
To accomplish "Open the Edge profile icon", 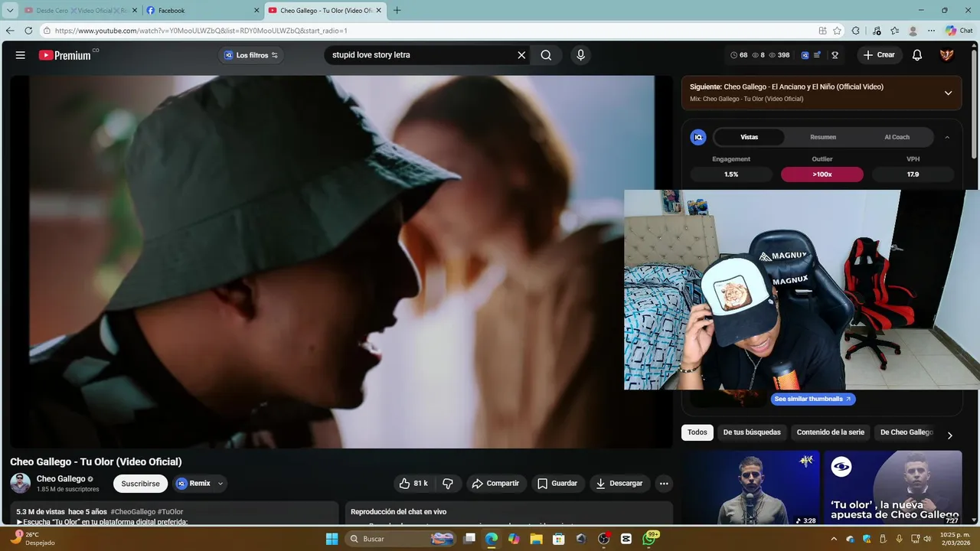I will click(x=913, y=31).
